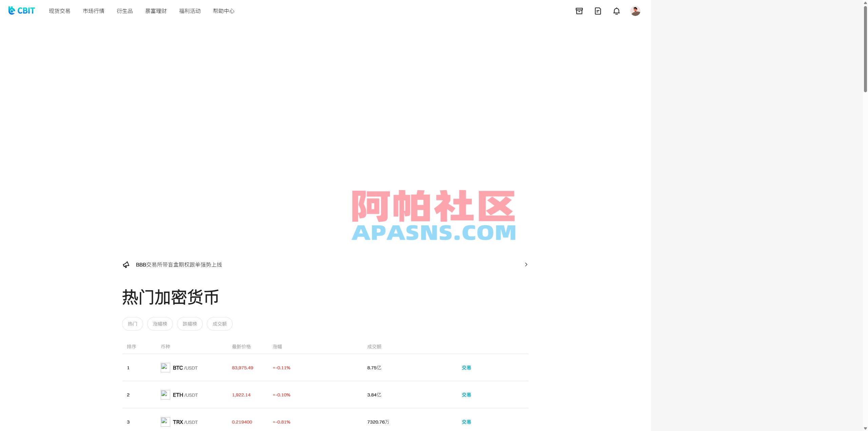
Task: Click the ETH coin icon in row 2
Action: (165, 394)
